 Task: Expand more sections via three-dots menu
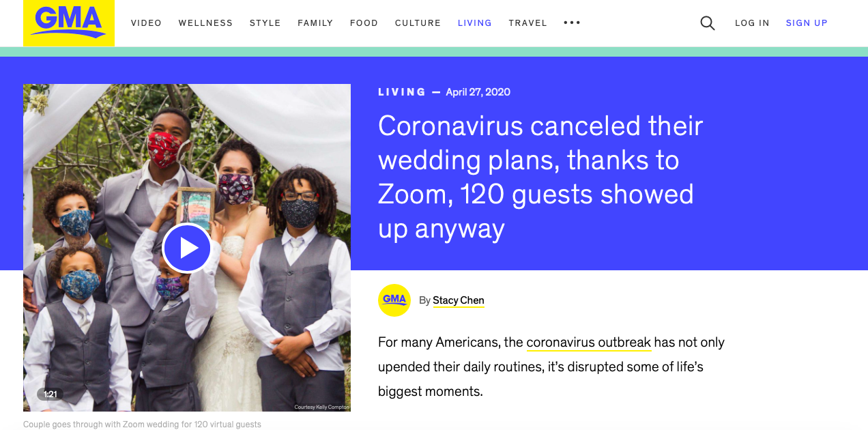pos(572,23)
